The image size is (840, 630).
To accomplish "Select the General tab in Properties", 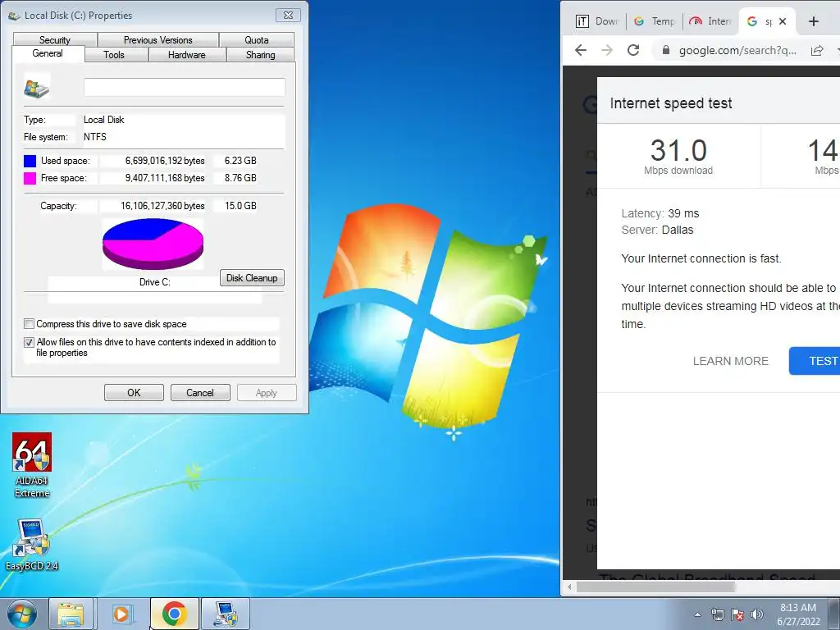I will tap(48, 53).
